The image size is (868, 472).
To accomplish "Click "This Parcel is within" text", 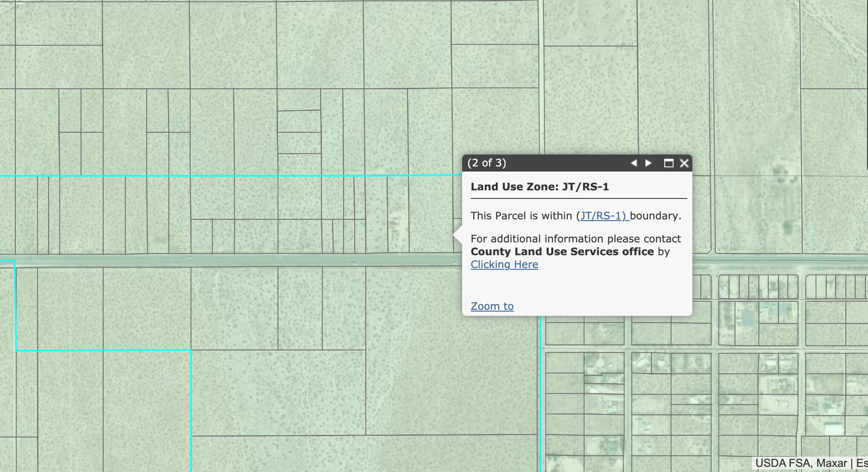I will tap(521, 216).
